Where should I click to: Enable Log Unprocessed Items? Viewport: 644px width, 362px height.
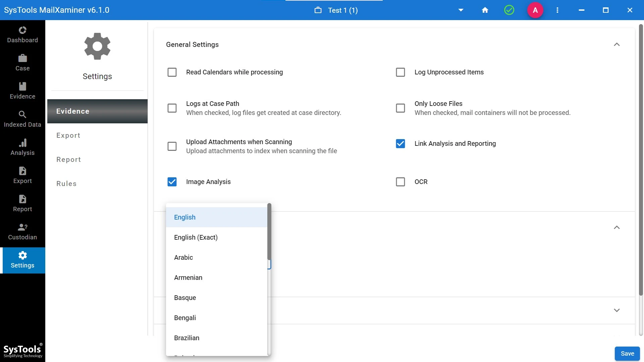[x=400, y=72]
